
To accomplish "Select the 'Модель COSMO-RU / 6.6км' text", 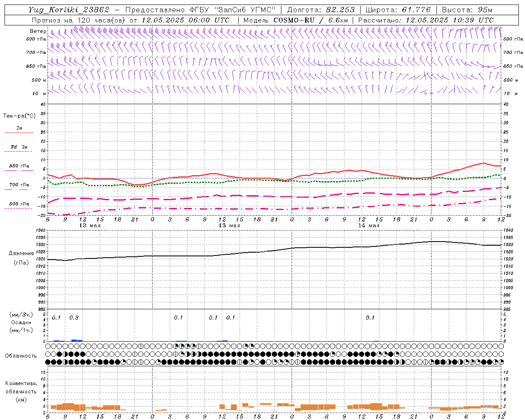I will click(x=296, y=20).
